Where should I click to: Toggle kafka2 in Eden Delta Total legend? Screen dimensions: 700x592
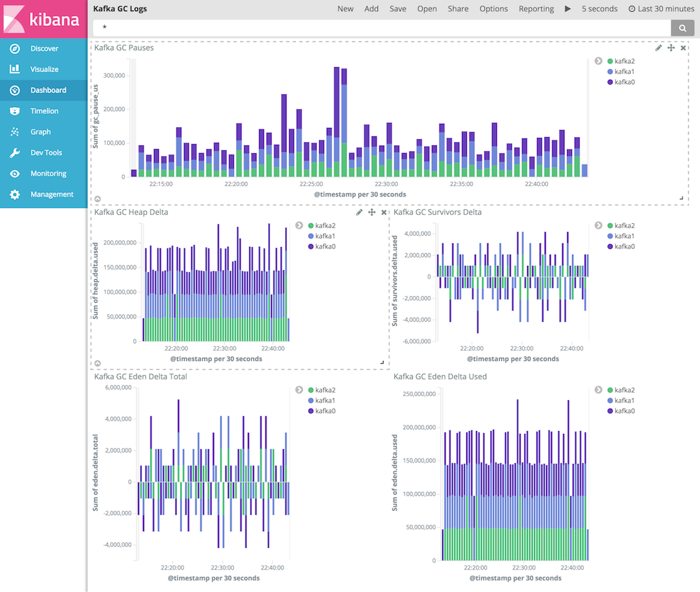tap(321, 390)
